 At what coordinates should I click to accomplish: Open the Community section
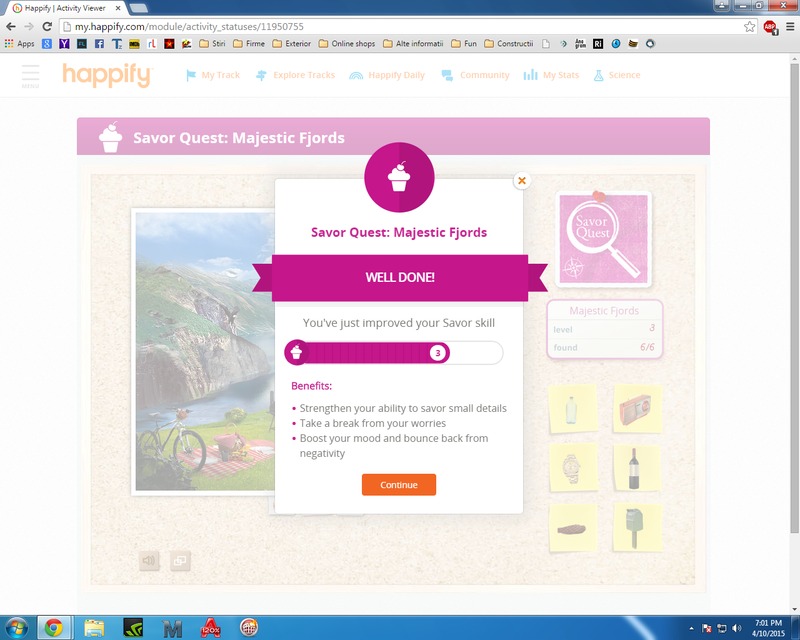pyautogui.click(x=476, y=75)
